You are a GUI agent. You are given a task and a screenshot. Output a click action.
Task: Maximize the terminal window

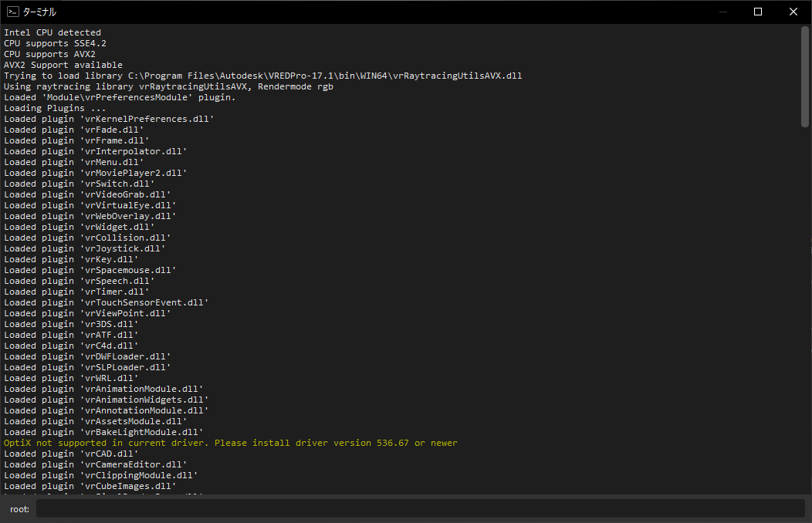(x=758, y=12)
